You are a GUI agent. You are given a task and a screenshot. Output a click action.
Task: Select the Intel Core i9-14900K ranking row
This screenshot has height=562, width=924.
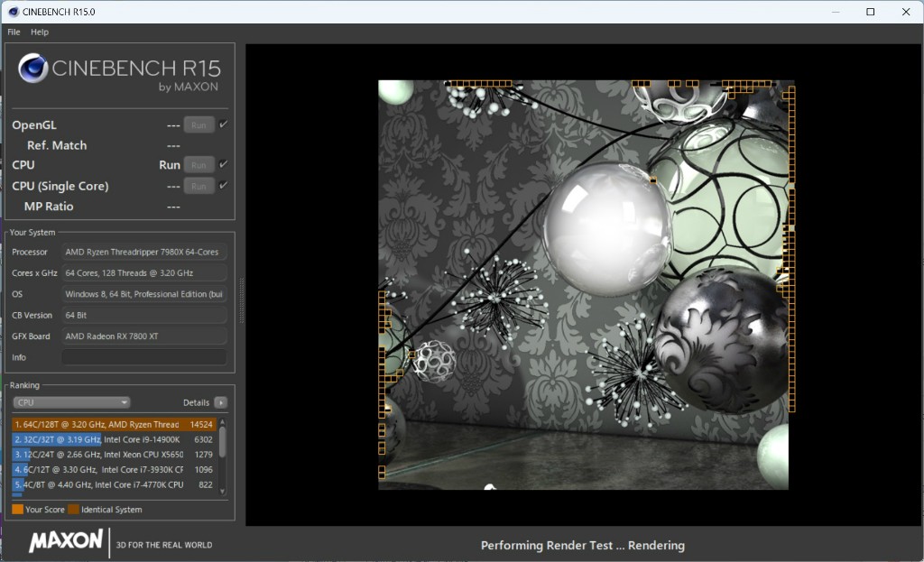tap(113, 439)
